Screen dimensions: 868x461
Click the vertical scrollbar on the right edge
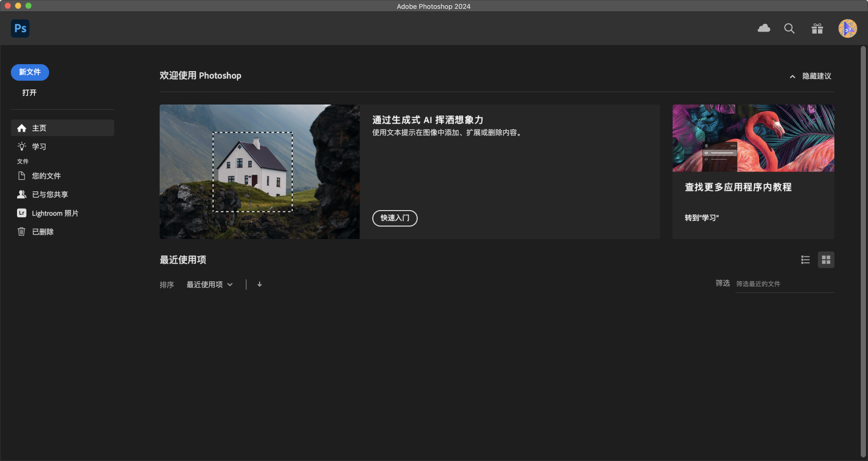pyautogui.click(x=864, y=252)
